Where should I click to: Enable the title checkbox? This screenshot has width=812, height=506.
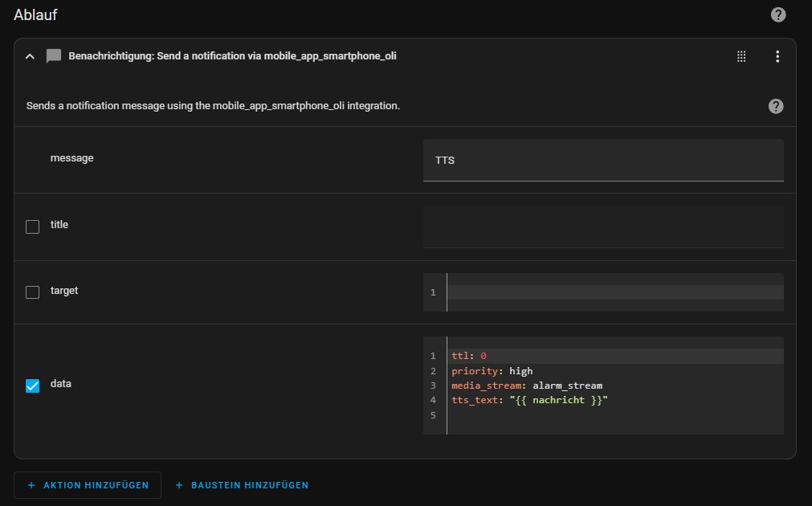click(x=33, y=226)
